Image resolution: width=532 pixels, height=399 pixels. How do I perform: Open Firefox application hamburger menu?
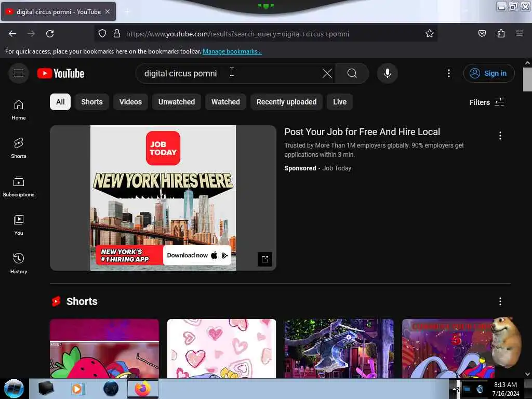(x=520, y=33)
